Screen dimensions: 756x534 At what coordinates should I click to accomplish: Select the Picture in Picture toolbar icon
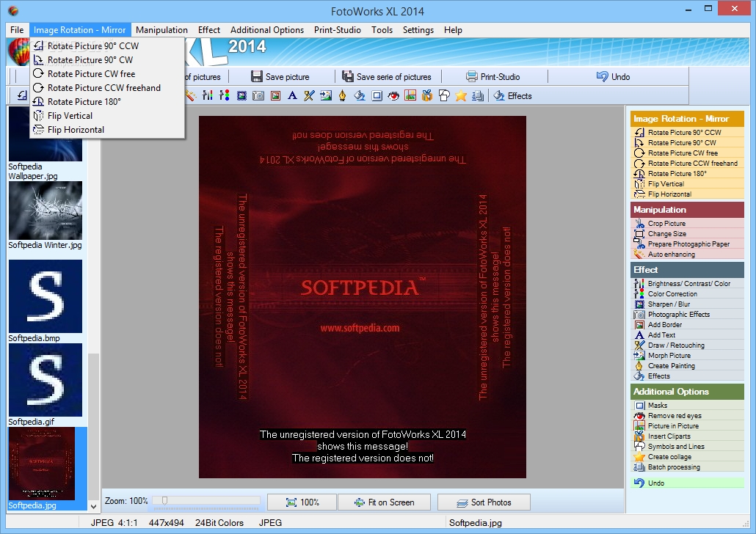tap(410, 95)
